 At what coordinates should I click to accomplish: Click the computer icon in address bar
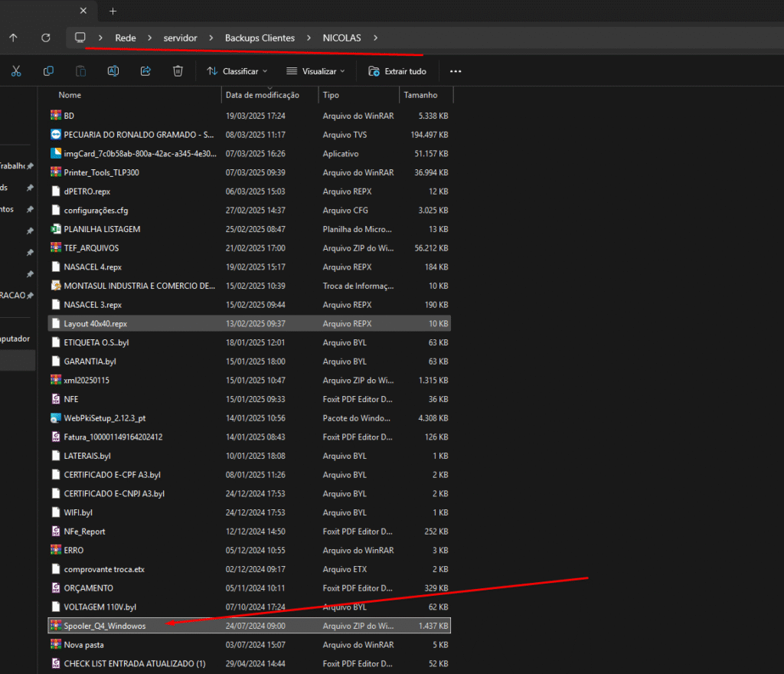point(80,38)
